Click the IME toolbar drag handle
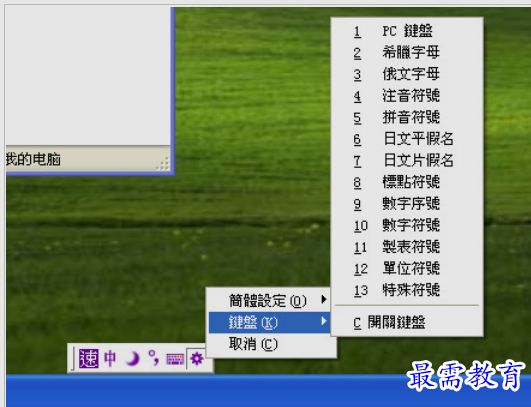Screen dimensions: 531x407 (x=73, y=359)
